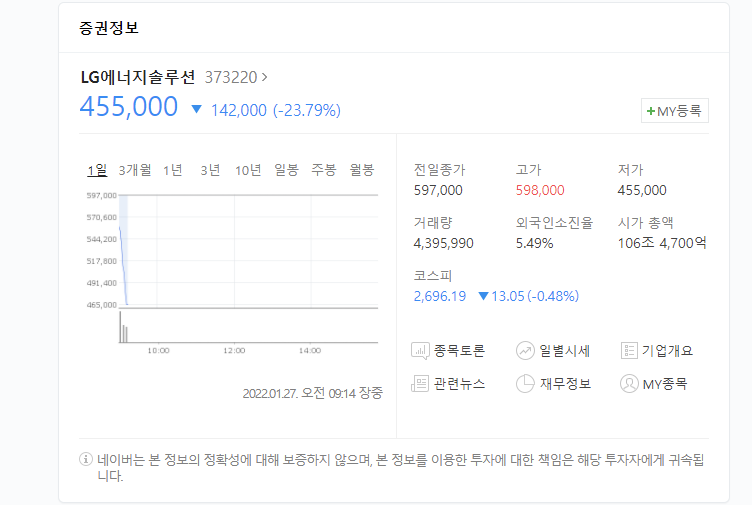The height and width of the screenshot is (505, 752).
Task: Click the info icon beside disclaimer text
Action: [x=86, y=460]
